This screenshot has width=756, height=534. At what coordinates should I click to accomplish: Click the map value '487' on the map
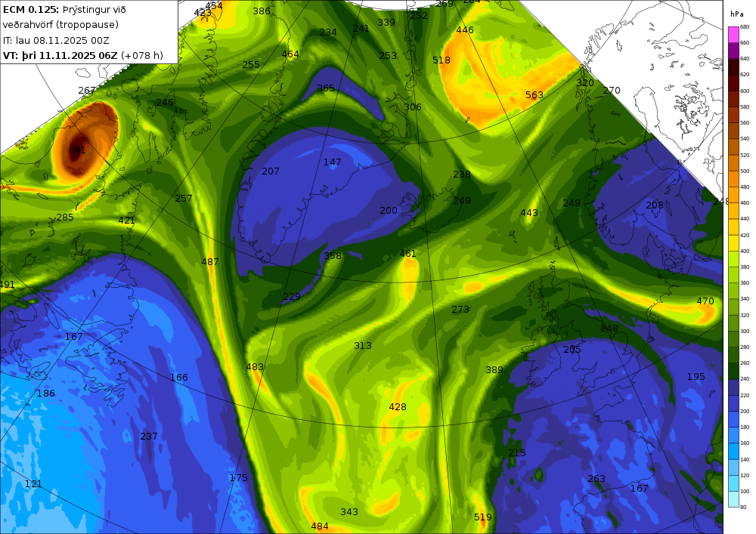point(209,262)
